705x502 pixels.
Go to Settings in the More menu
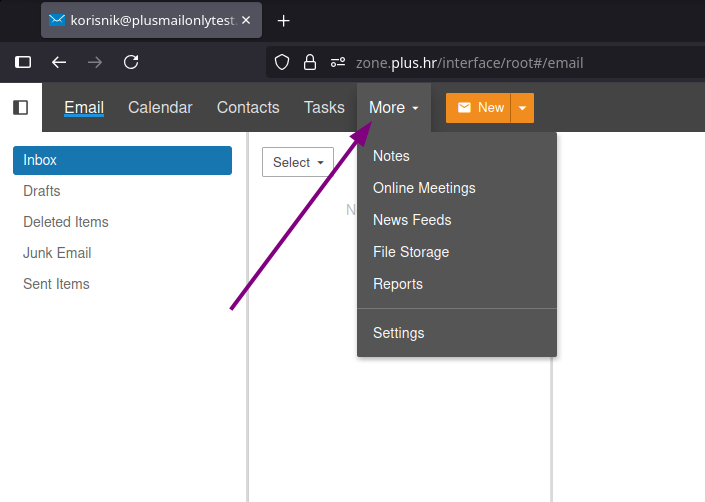[398, 333]
